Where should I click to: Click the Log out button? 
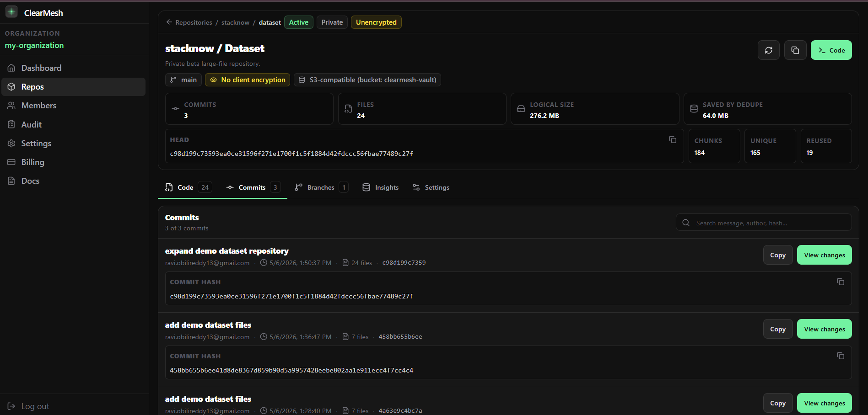(x=28, y=406)
